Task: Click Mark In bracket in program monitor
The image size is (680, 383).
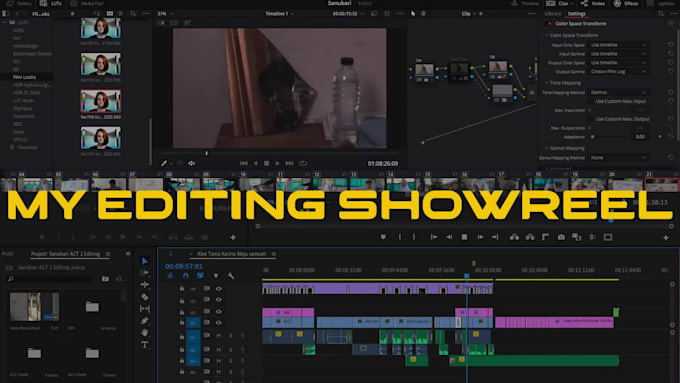Action: pyautogui.click(x=400, y=237)
